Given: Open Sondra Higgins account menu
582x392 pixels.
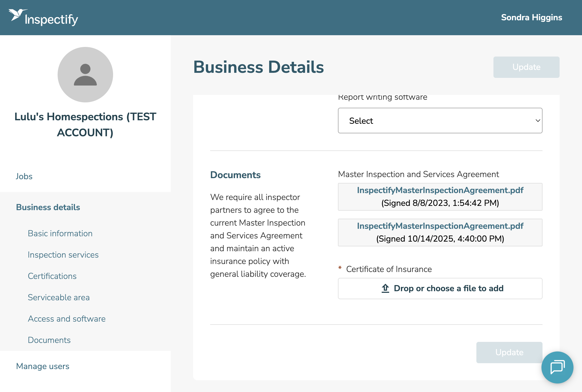Looking at the screenshot, I should (532, 17).
